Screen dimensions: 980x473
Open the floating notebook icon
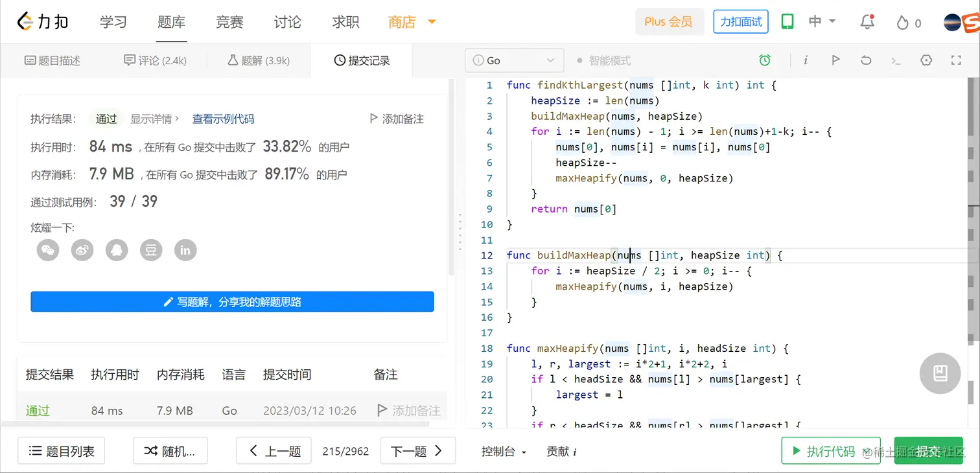click(940, 373)
